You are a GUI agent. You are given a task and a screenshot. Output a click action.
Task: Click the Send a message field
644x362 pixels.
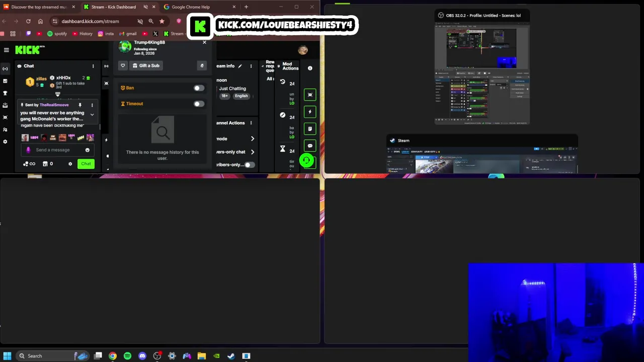coord(56,150)
